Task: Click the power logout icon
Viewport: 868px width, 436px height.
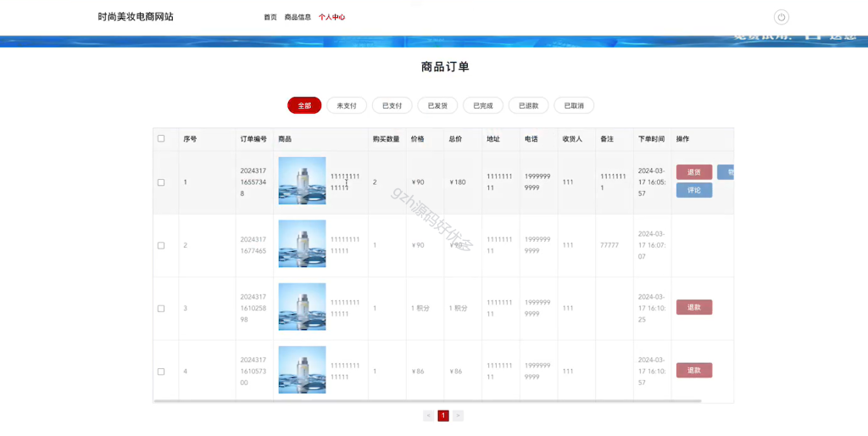Action: [x=781, y=17]
